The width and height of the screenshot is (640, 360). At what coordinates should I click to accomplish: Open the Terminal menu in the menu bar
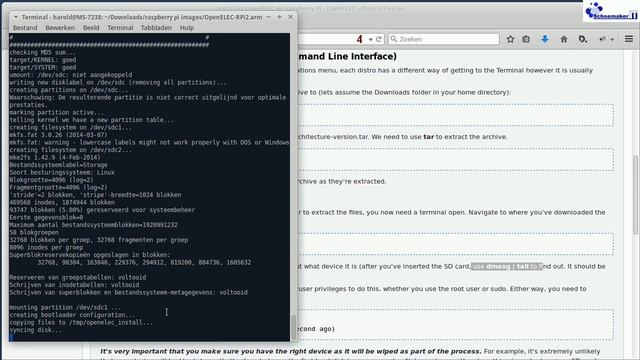pos(120,28)
